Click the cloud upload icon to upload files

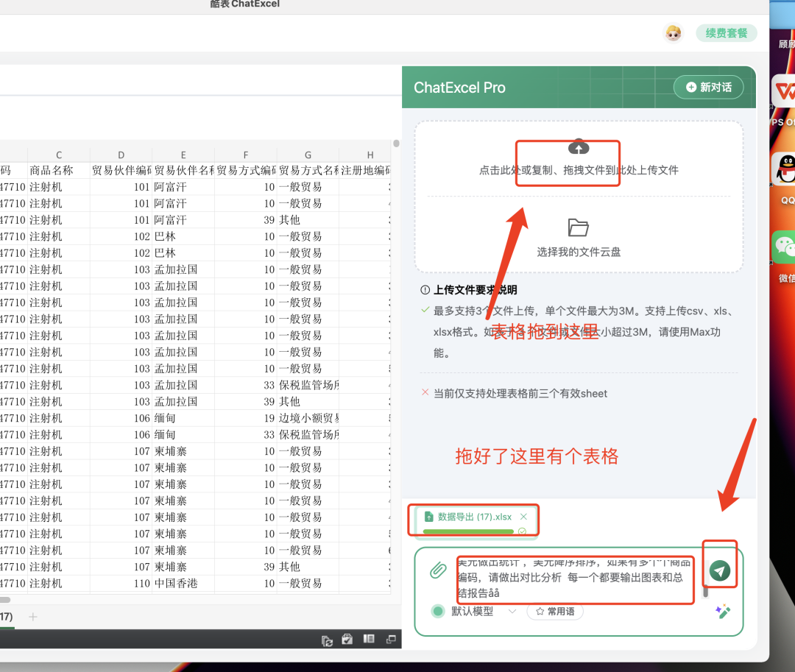pyautogui.click(x=579, y=147)
